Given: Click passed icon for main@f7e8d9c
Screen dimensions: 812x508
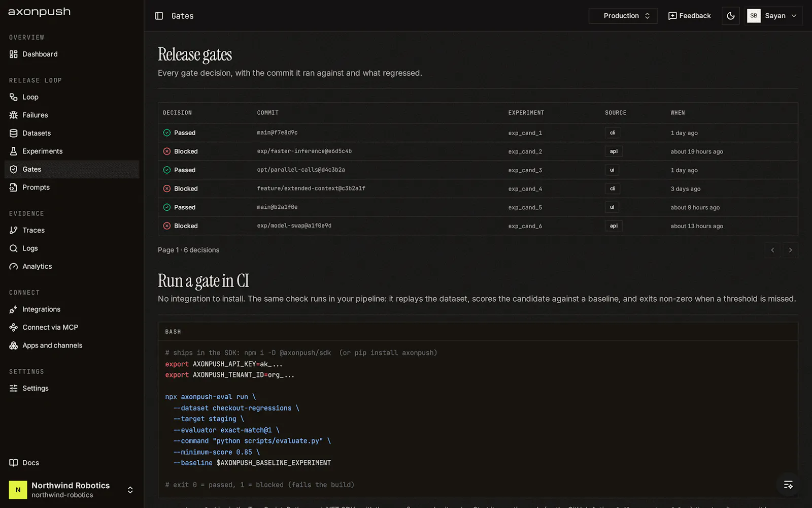Looking at the screenshot, I should (167, 133).
